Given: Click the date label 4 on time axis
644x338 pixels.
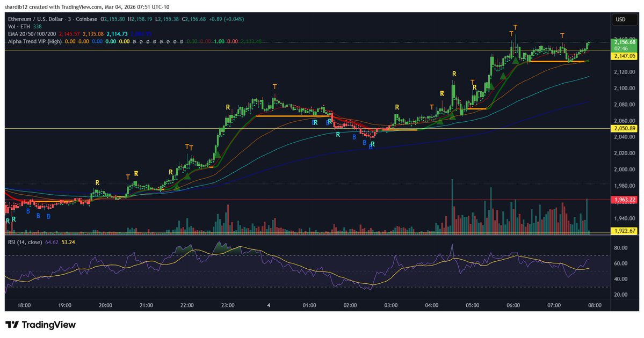Looking at the screenshot, I should [x=269, y=305].
